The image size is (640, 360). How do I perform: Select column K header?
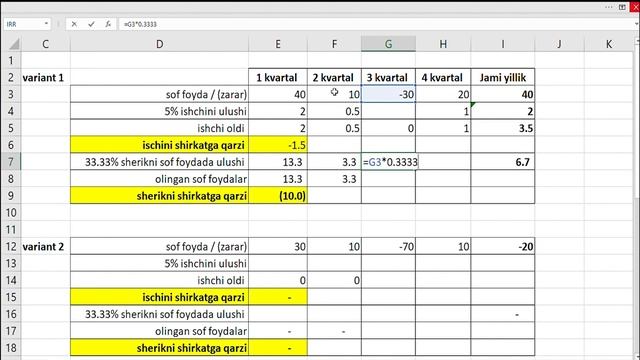pyautogui.click(x=609, y=44)
